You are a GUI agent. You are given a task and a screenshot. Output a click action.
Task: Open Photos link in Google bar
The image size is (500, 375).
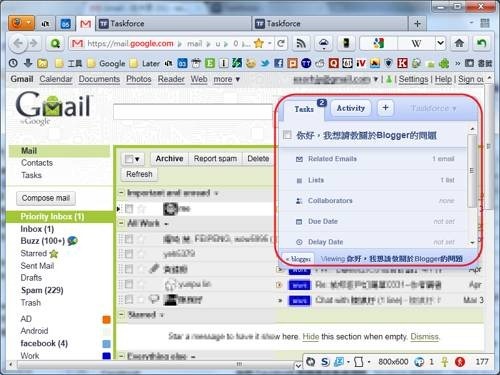point(138,79)
